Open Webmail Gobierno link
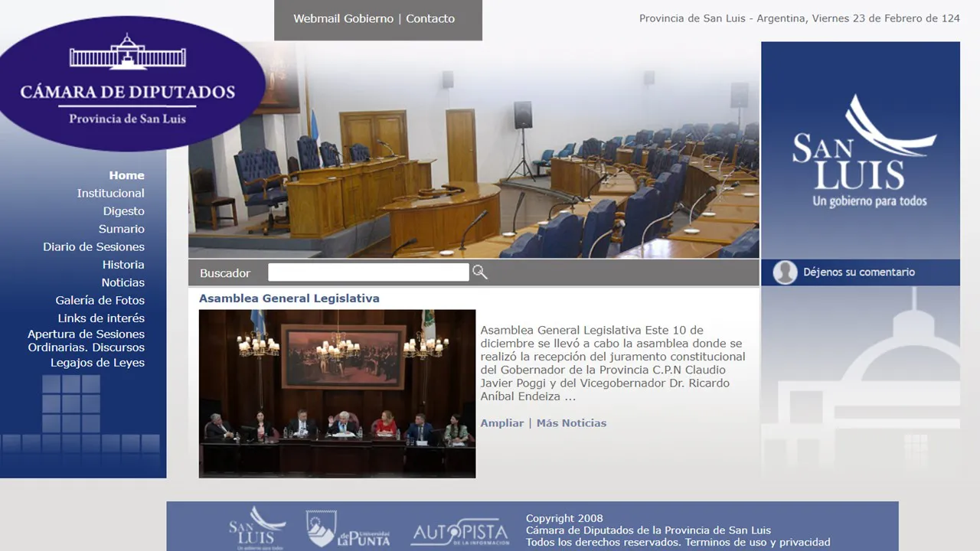Image resolution: width=980 pixels, height=551 pixels. pos(343,18)
